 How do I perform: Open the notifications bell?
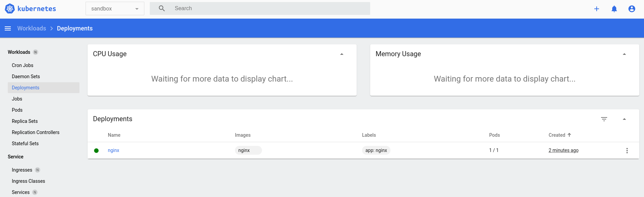pyautogui.click(x=614, y=9)
